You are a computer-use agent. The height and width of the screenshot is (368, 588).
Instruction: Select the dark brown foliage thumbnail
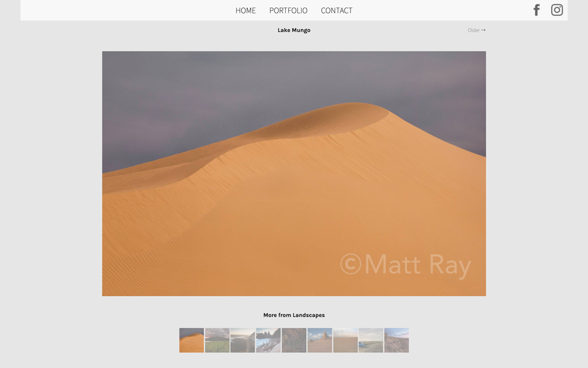click(294, 340)
